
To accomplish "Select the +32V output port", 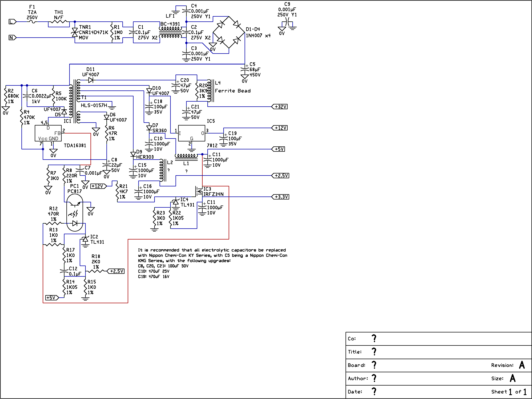I will pyautogui.click(x=279, y=107).
